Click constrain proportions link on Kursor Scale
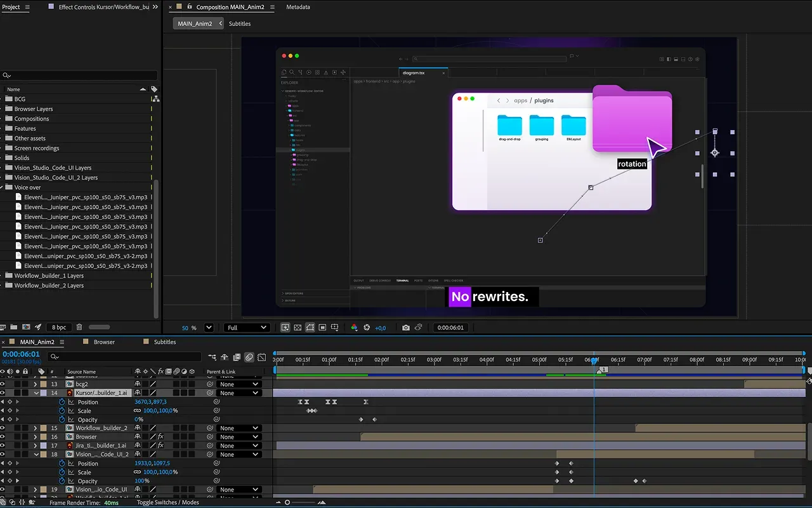The width and height of the screenshot is (812, 508). coord(137,411)
